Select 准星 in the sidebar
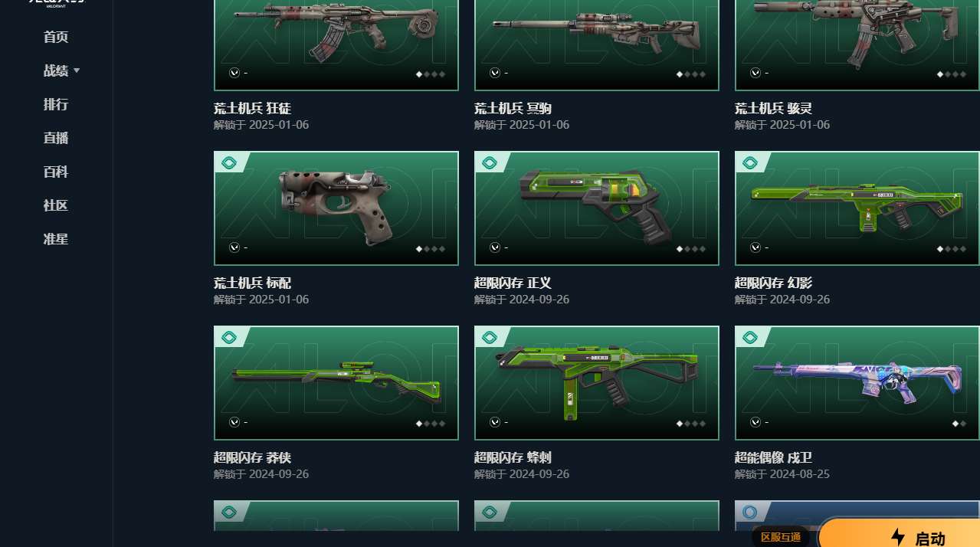Screen dimensions: 980x547 pos(56,239)
